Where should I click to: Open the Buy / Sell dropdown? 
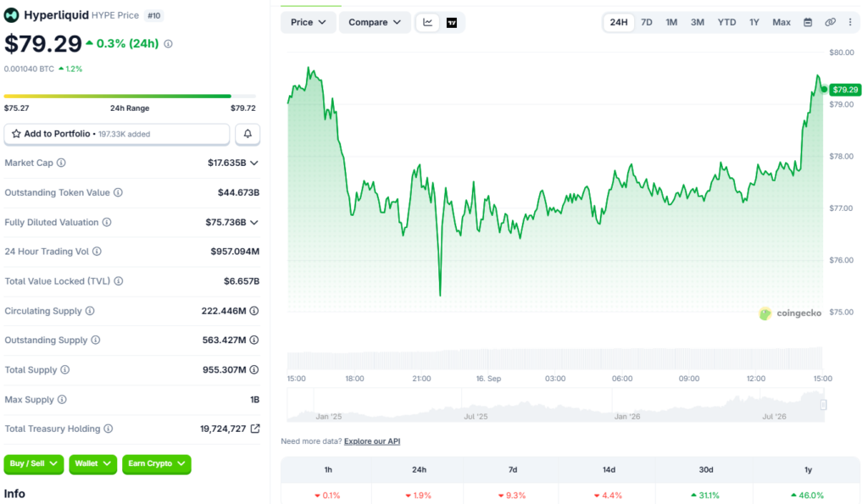(x=34, y=464)
